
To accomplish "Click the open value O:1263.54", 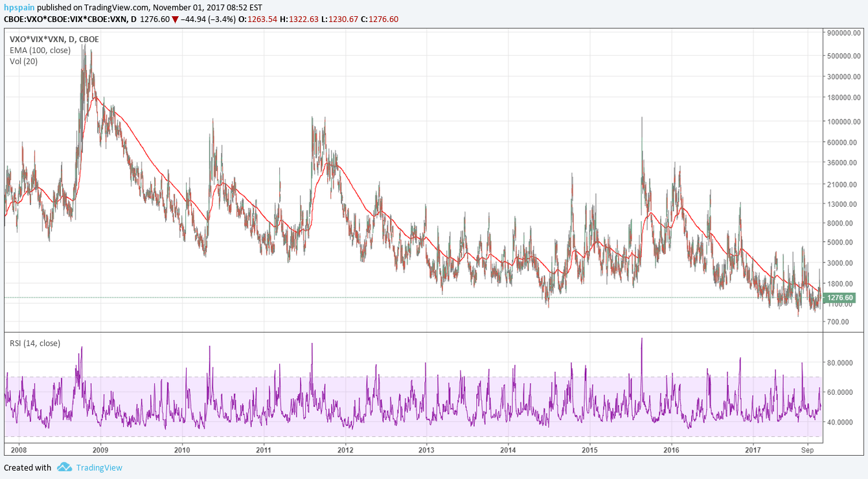I will (x=258, y=19).
